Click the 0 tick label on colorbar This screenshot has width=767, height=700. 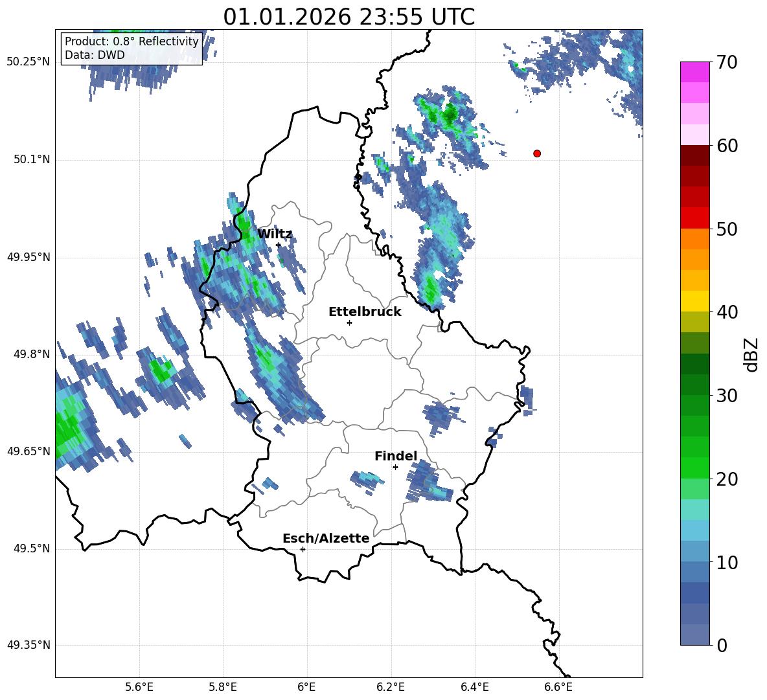click(722, 645)
